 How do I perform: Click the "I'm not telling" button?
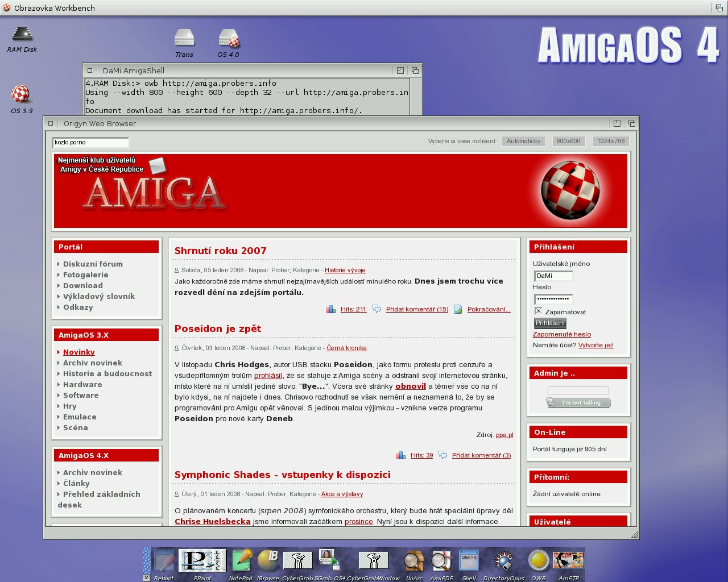pos(578,402)
